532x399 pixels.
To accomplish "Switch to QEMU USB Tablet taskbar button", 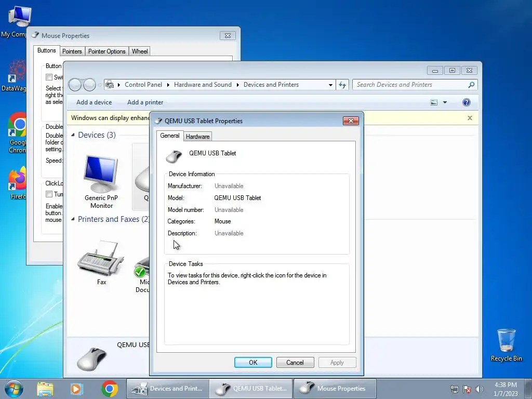I will coord(251,389).
